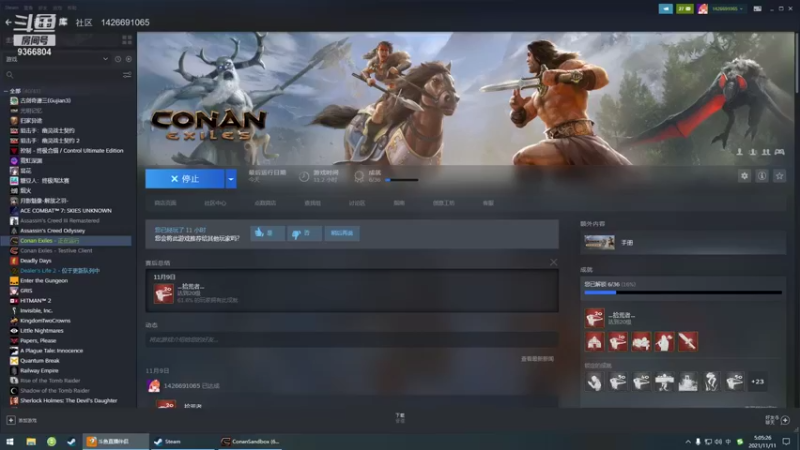The width and height of the screenshot is (800, 450).
Task: Click the user avatar in the title bar
Action: tap(703, 9)
